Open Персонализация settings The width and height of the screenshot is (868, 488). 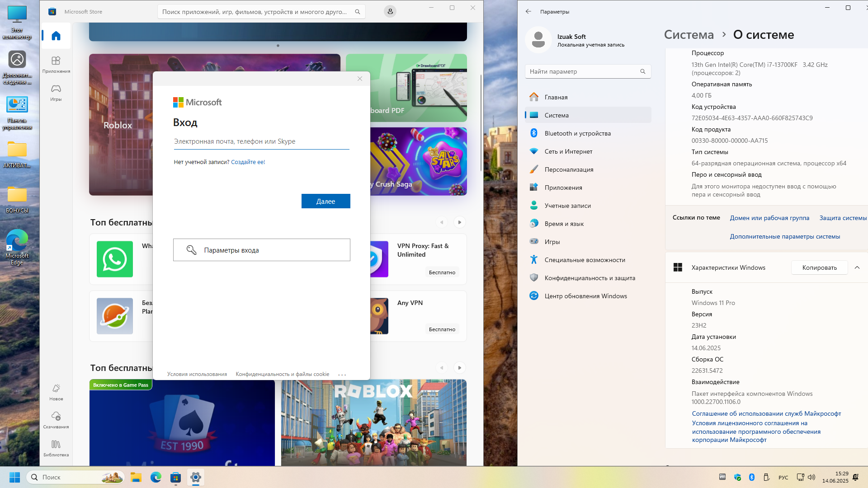588,169
